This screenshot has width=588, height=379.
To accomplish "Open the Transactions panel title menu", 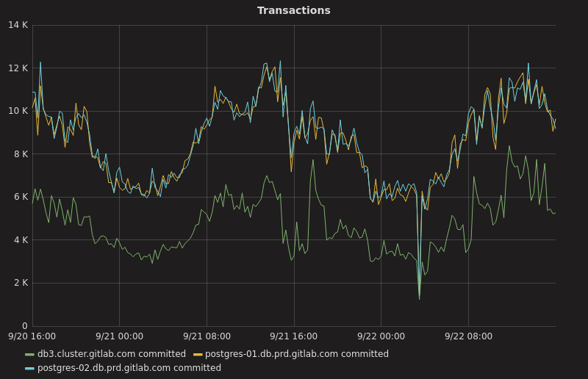I will point(293,10).
